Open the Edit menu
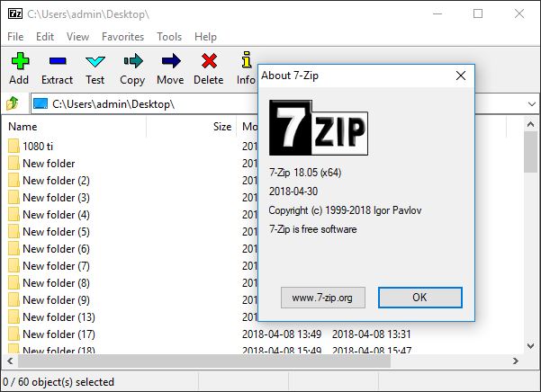 [45, 37]
